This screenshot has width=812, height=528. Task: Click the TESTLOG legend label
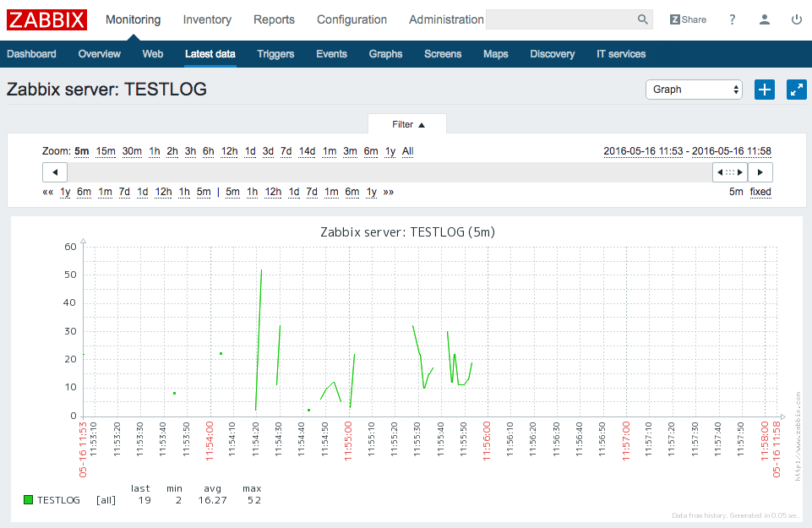(x=58, y=500)
